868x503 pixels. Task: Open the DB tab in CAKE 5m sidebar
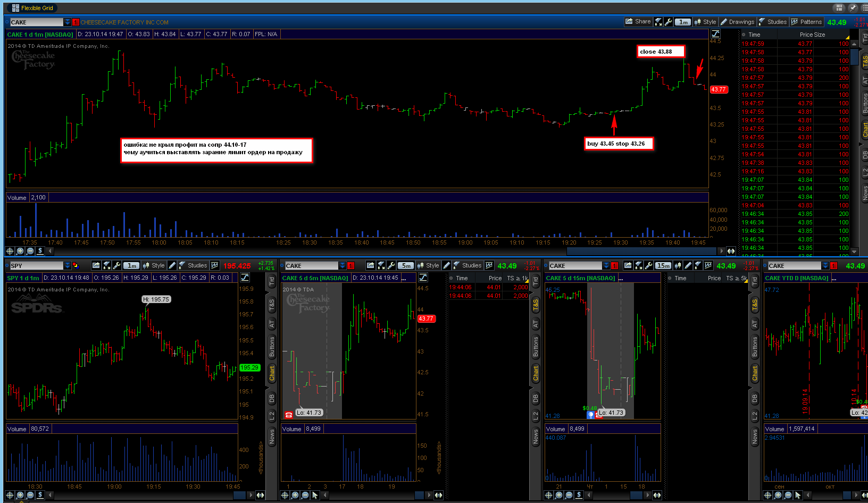point(536,398)
